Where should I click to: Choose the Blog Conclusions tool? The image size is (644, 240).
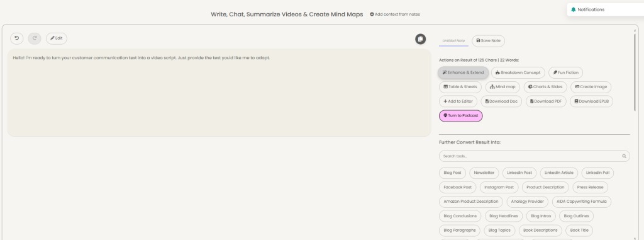pos(460,216)
